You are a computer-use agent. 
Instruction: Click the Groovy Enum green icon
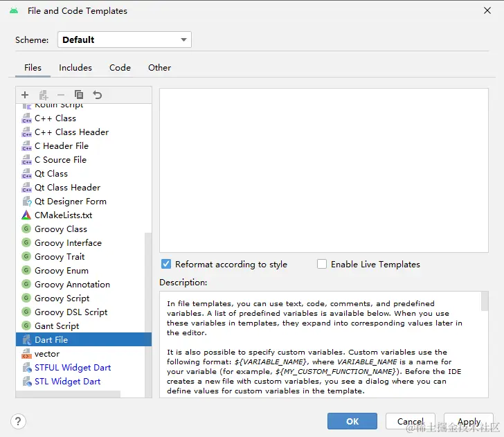[x=26, y=270]
